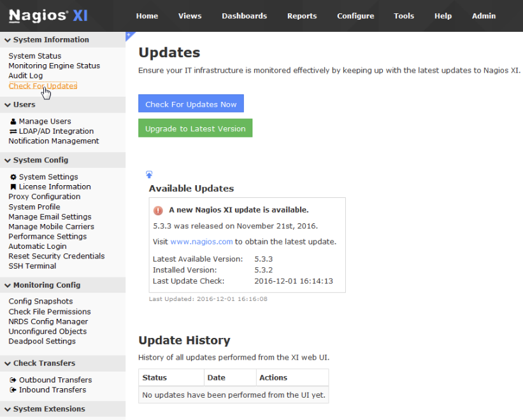Open Inbound Transfers page
This screenshot has width=523, height=420.
point(52,390)
